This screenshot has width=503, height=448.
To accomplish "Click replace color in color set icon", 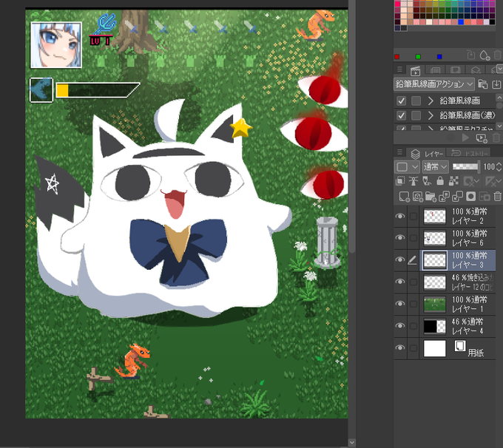I will 471,55.
